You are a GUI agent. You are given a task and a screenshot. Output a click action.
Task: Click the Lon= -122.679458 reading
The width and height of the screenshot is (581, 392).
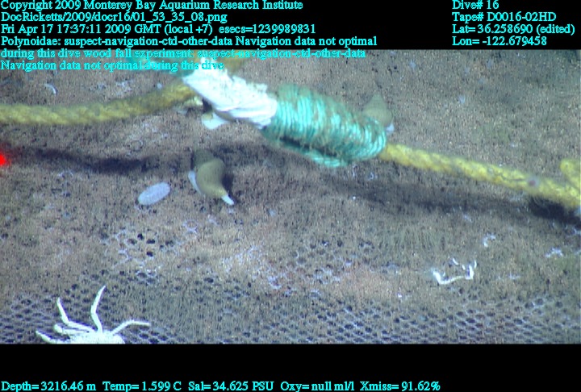pyautogui.click(x=499, y=41)
